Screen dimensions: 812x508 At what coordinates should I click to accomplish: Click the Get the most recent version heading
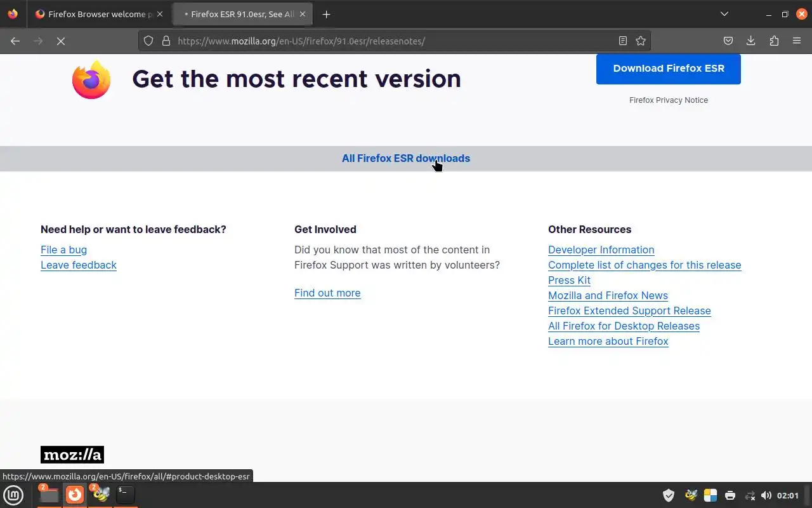point(296,79)
